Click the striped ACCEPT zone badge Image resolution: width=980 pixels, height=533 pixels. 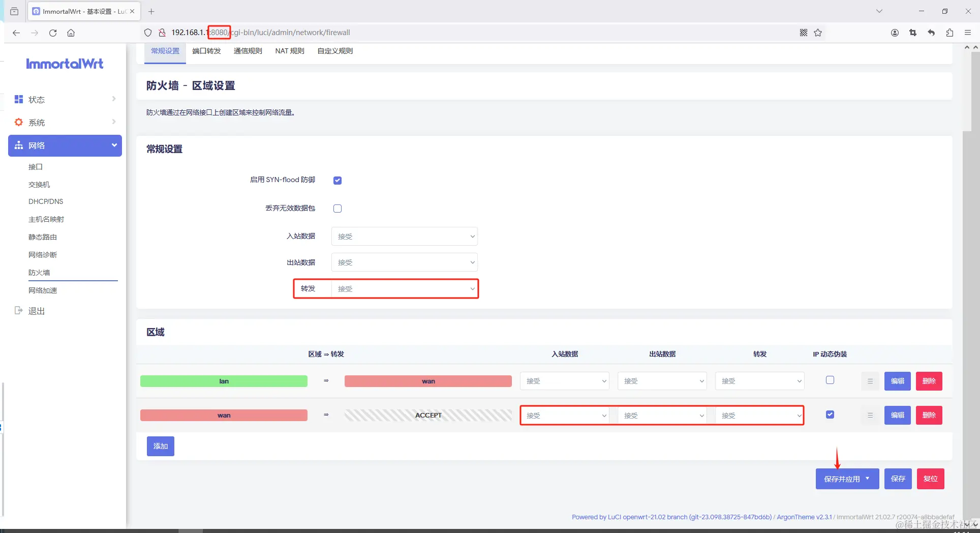point(428,416)
